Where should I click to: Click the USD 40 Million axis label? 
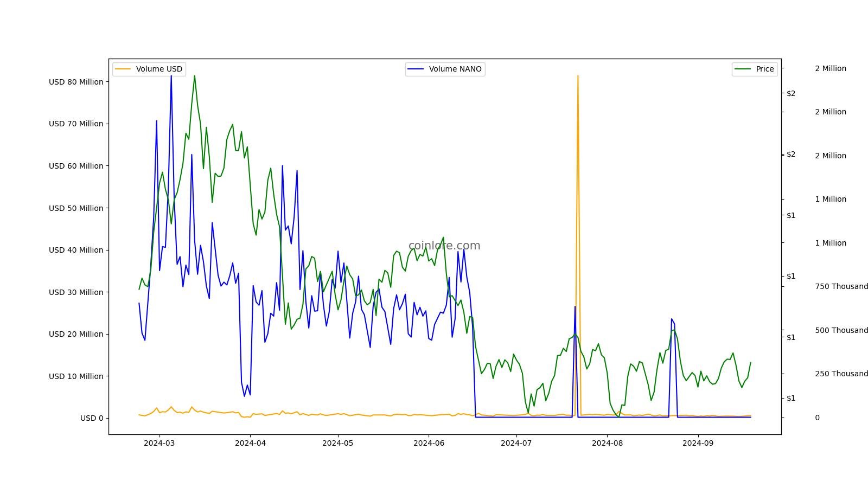[76, 250]
